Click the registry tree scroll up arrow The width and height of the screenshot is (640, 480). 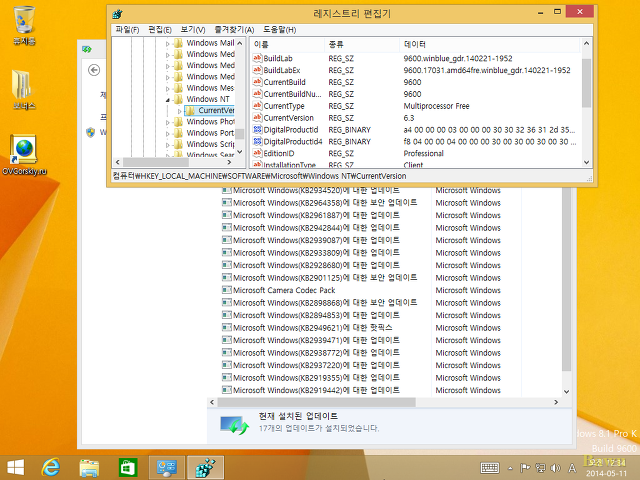coord(240,43)
